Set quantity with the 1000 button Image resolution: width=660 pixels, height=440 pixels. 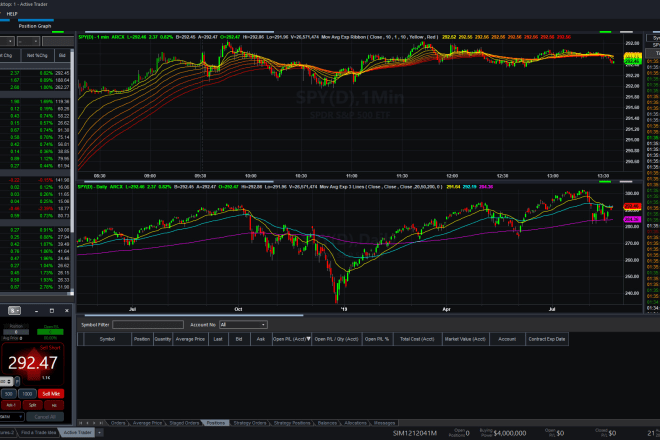pyautogui.click(x=27, y=394)
